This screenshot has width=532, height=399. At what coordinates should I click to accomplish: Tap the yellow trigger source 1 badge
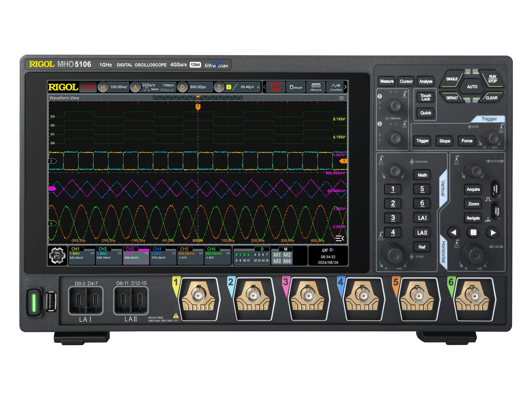pyautogui.click(x=229, y=87)
